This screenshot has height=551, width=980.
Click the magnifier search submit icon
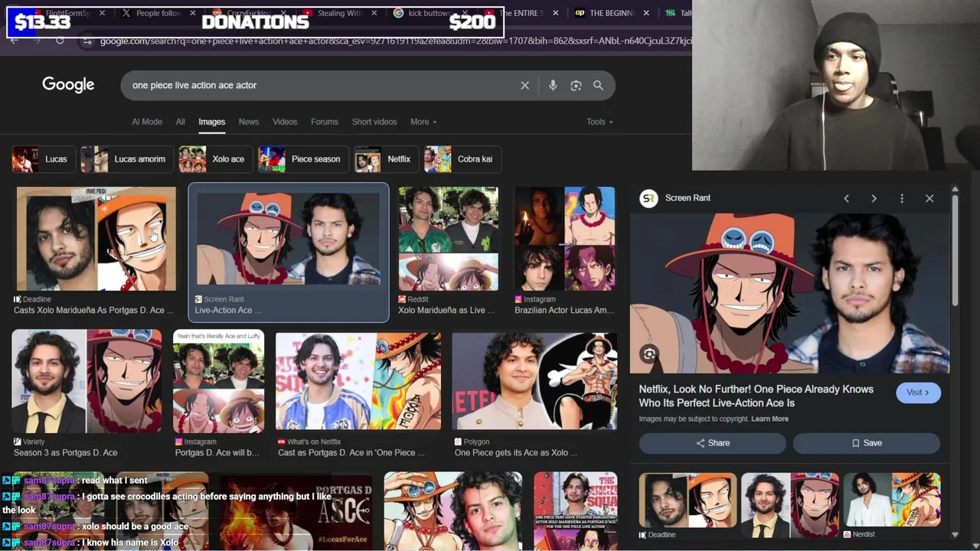coord(598,86)
